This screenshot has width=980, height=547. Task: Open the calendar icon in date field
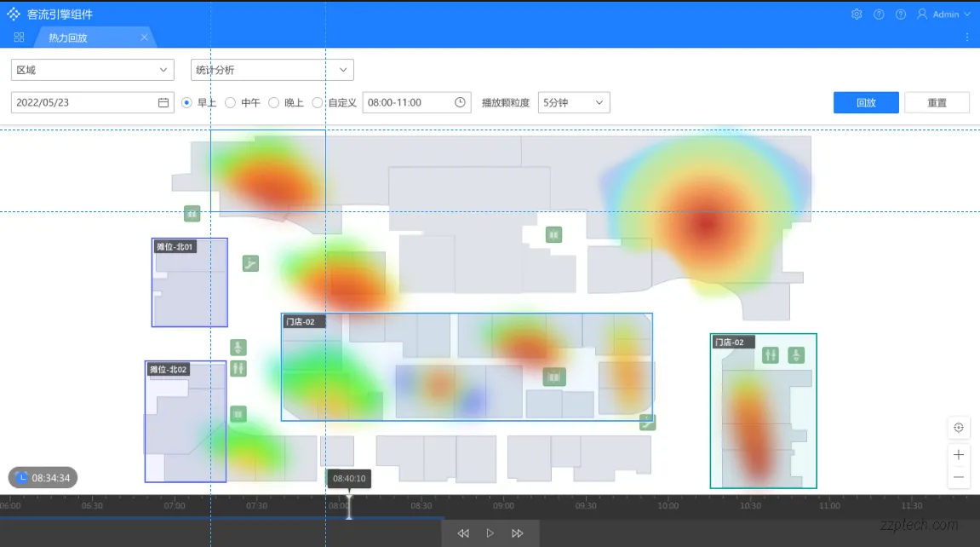point(163,102)
